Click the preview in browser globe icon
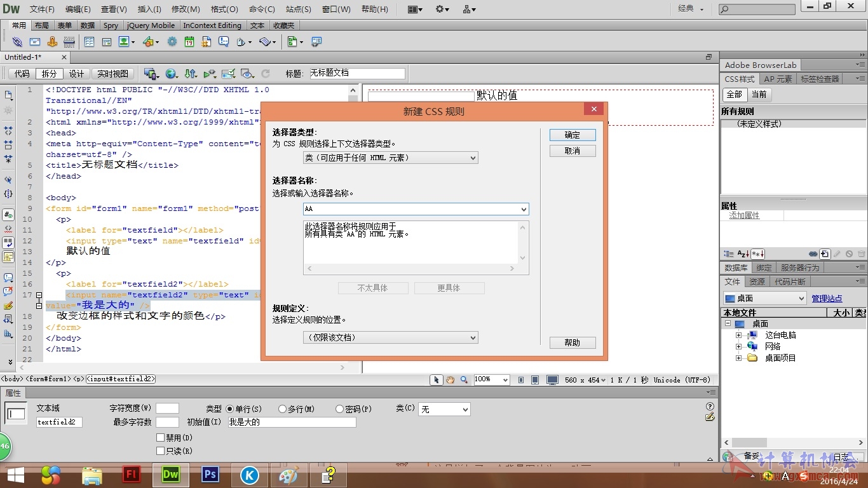 tap(171, 74)
